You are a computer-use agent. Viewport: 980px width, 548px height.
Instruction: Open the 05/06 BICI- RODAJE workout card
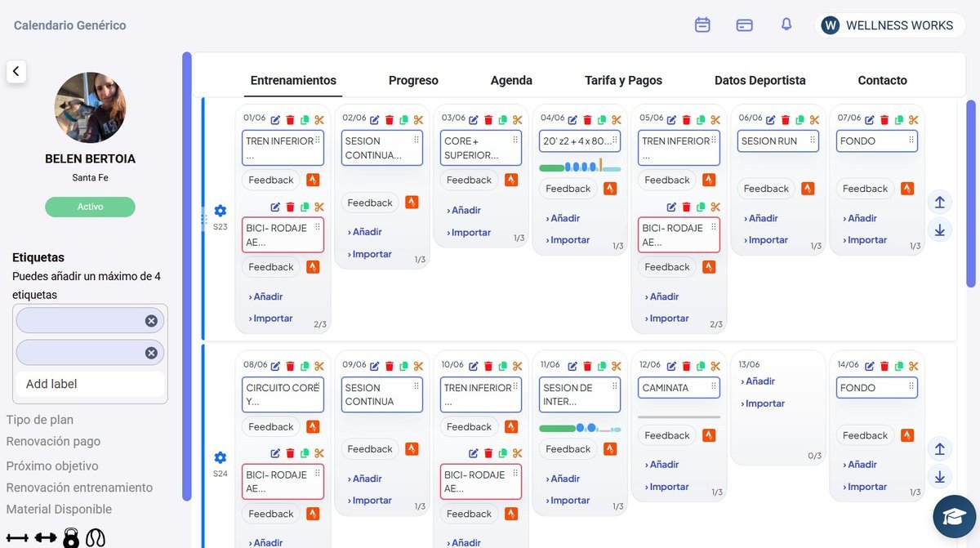pyautogui.click(x=679, y=234)
